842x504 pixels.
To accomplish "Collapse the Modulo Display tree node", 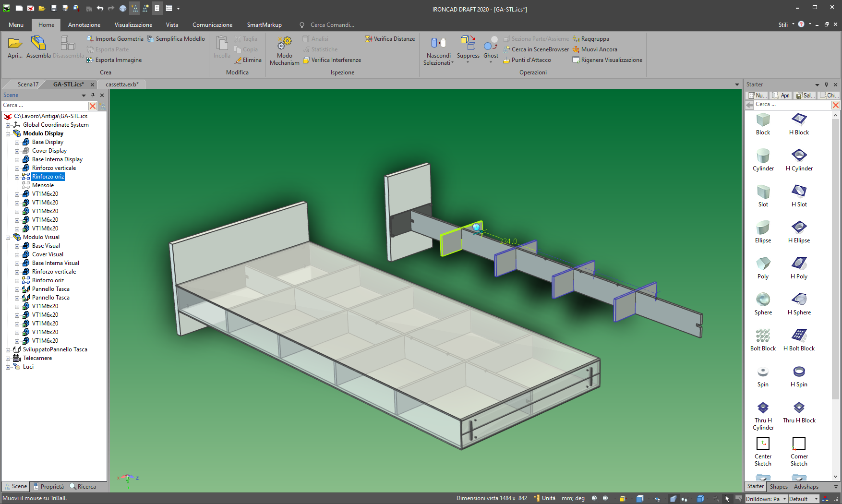I will 8,134.
